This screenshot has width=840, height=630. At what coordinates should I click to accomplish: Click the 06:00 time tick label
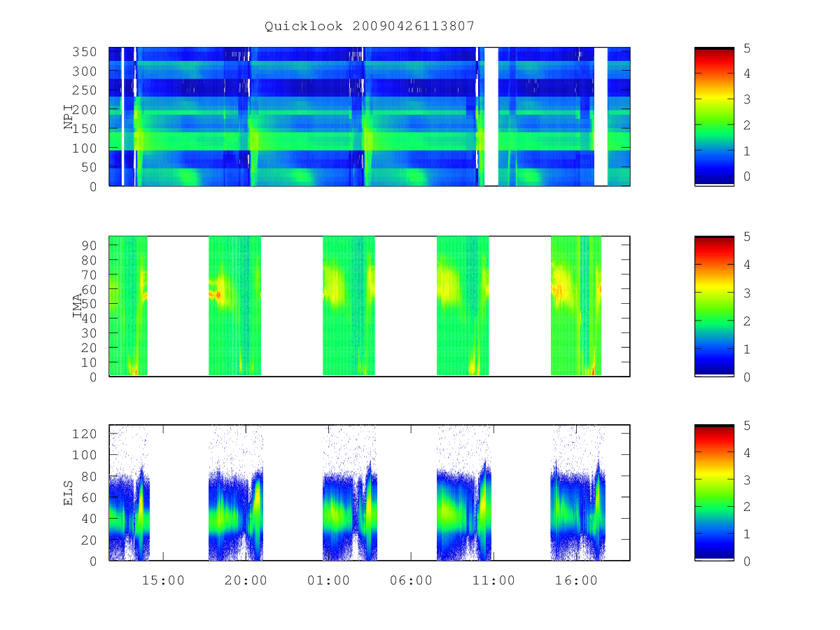(411, 580)
